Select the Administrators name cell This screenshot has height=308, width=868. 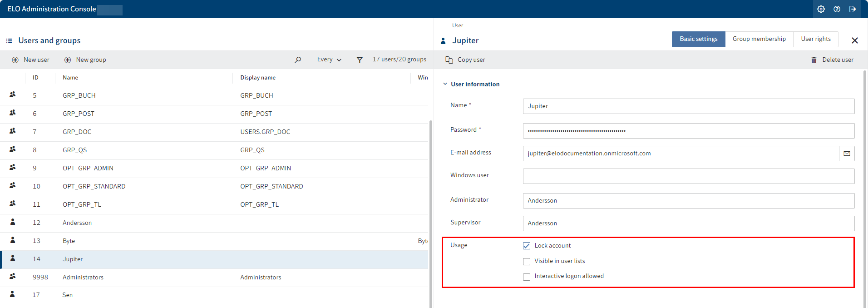pos(83,278)
